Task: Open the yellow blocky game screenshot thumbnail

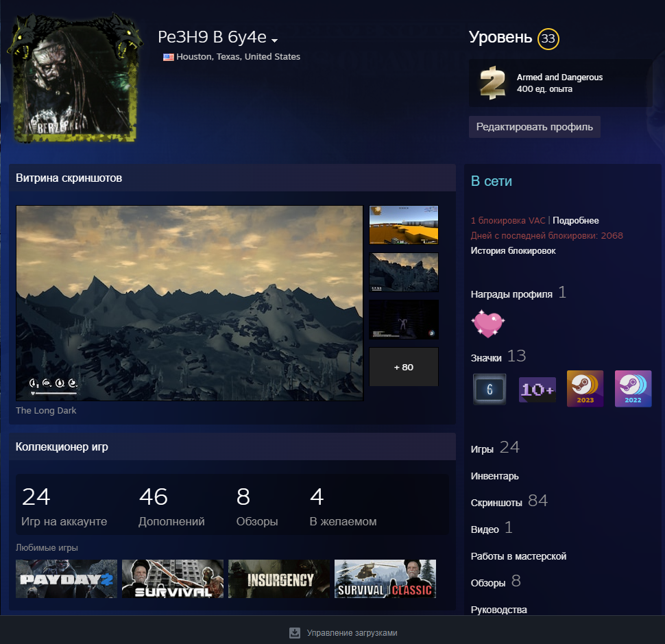Action: click(x=403, y=225)
